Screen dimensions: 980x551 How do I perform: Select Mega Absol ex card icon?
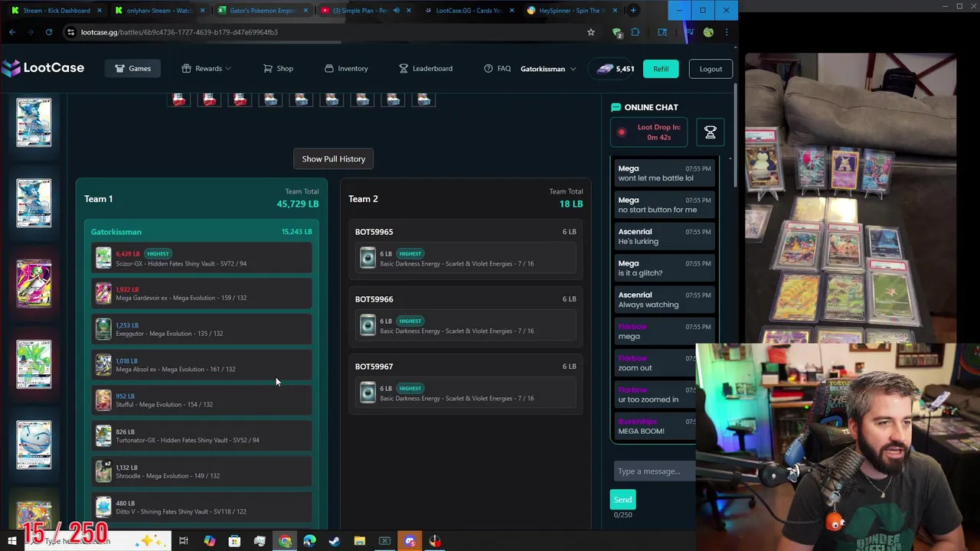tap(103, 364)
